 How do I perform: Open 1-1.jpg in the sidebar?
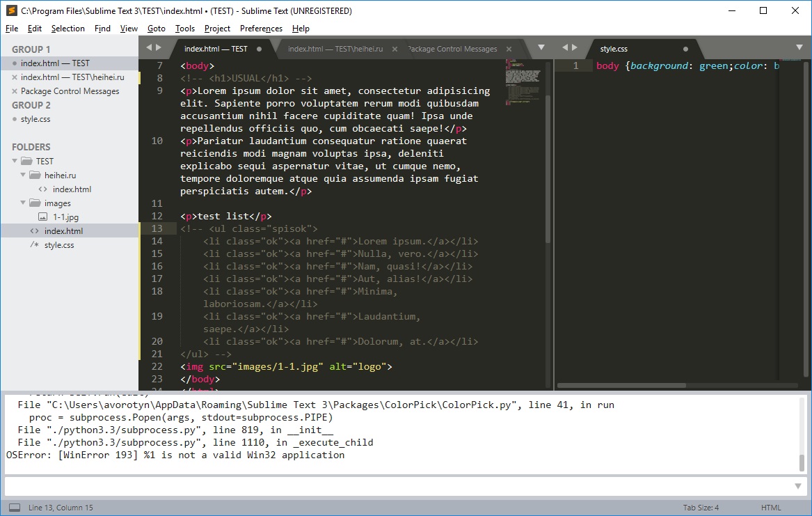[66, 217]
